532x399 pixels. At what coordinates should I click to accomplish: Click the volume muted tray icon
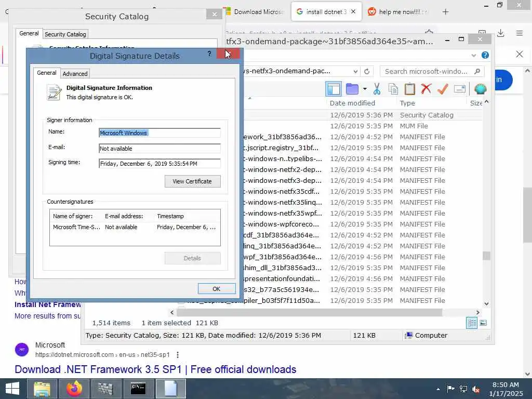(476, 389)
